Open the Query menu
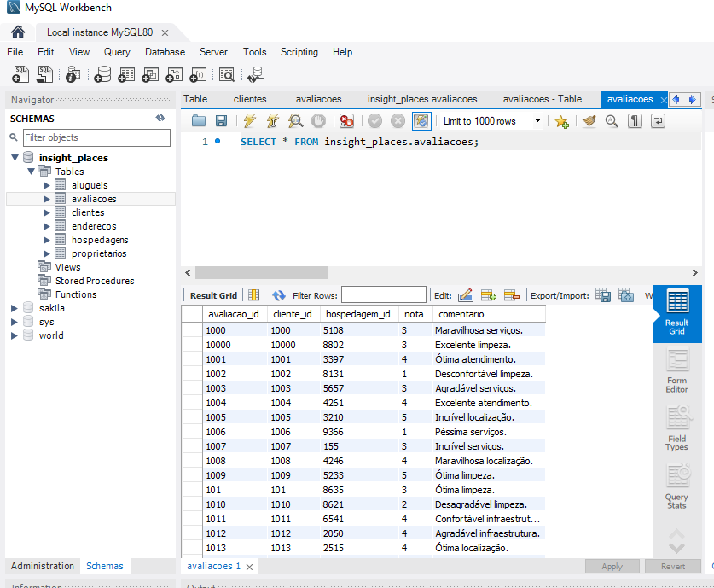 pyautogui.click(x=117, y=52)
